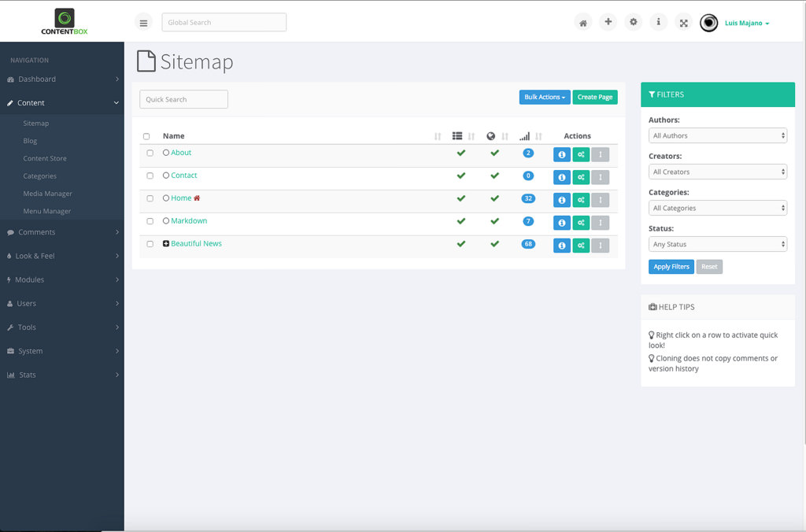
Task: Toggle sidebar with the hamburger icon
Action: coord(143,23)
